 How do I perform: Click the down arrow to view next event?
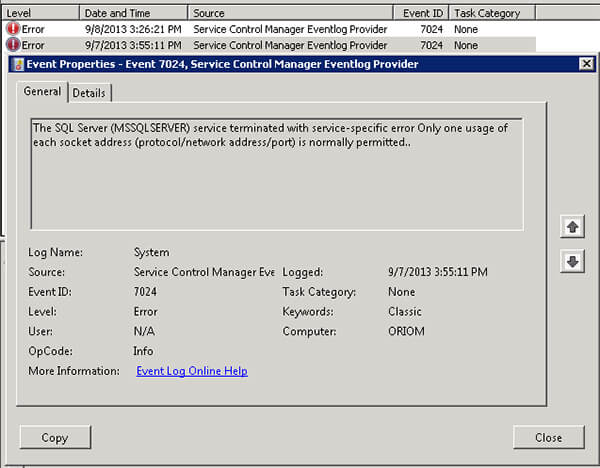573,261
